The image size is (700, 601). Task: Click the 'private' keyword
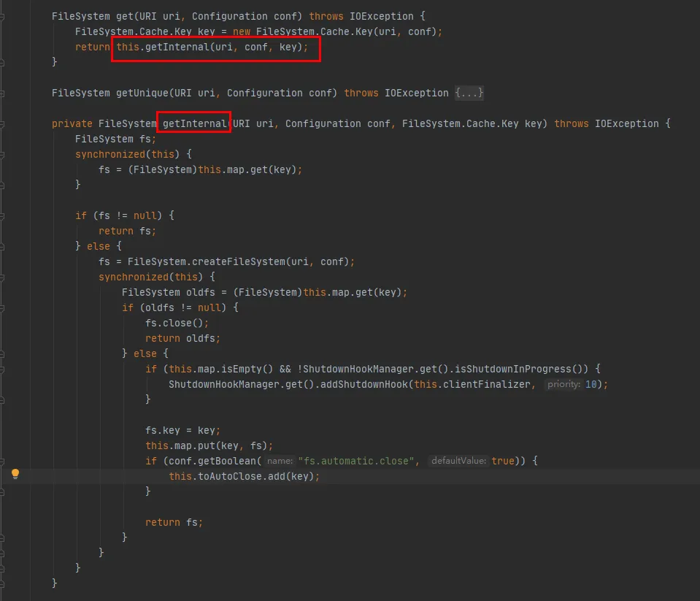coord(72,123)
